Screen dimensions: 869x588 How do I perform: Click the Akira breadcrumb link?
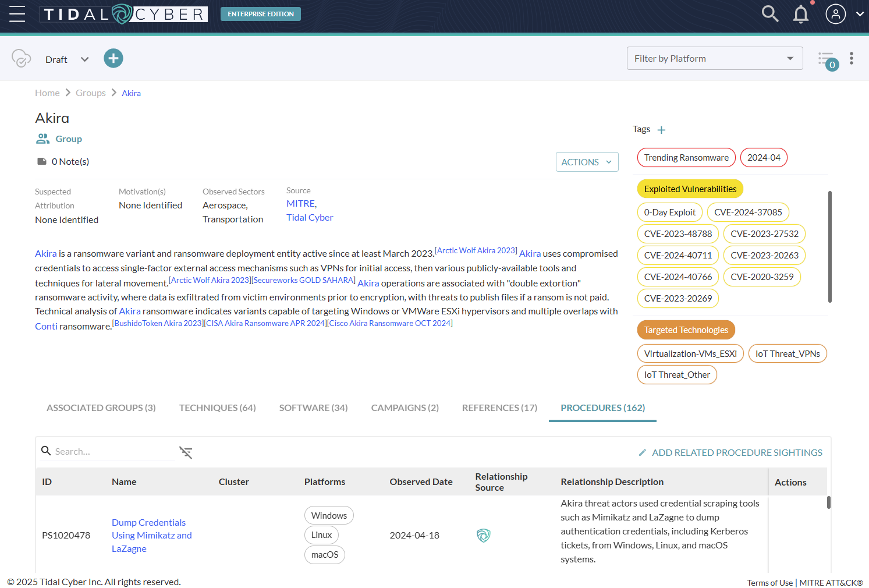click(131, 93)
